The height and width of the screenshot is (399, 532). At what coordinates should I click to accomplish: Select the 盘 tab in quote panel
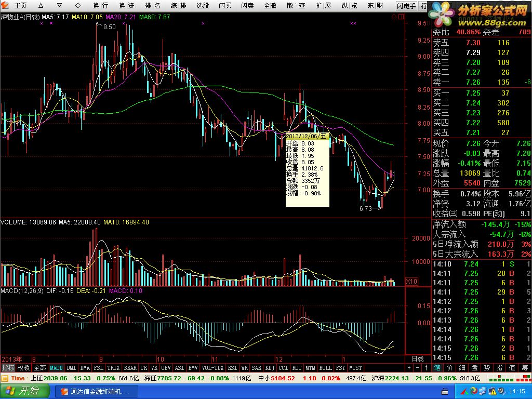pos(475,368)
